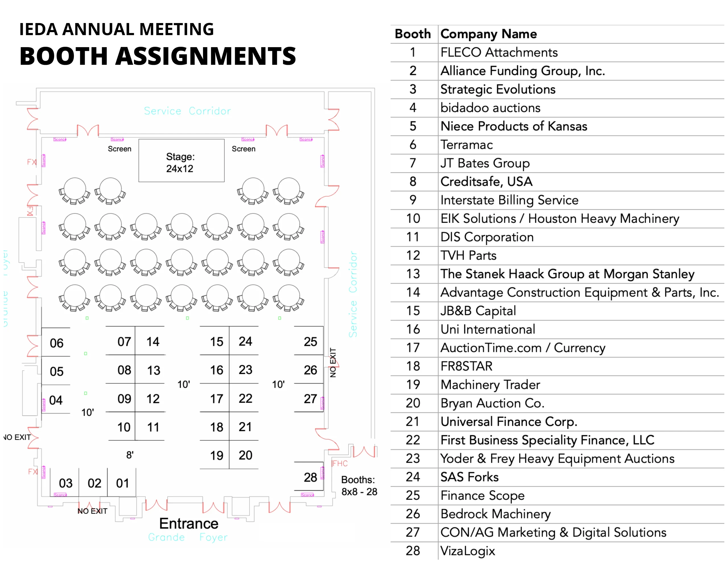This screenshot has height=582, width=728.
Task: Click booth 01 on the floor plan
Action: (122, 483)
